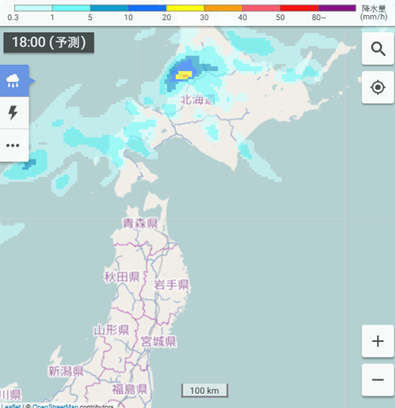The height and width of the screenshot is (408, 395).
Task: Click the 18:00 (予測) time label
Action: coord(49,42)
